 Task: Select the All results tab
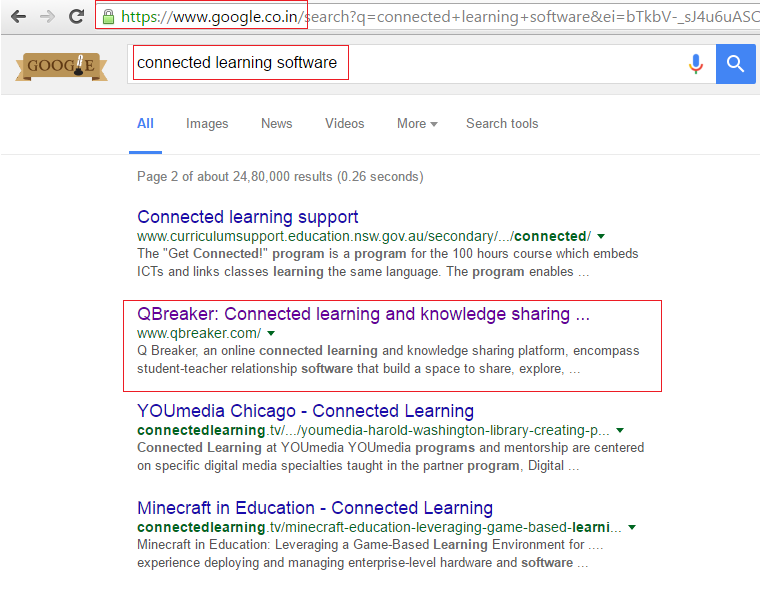[x=145, y=124]
